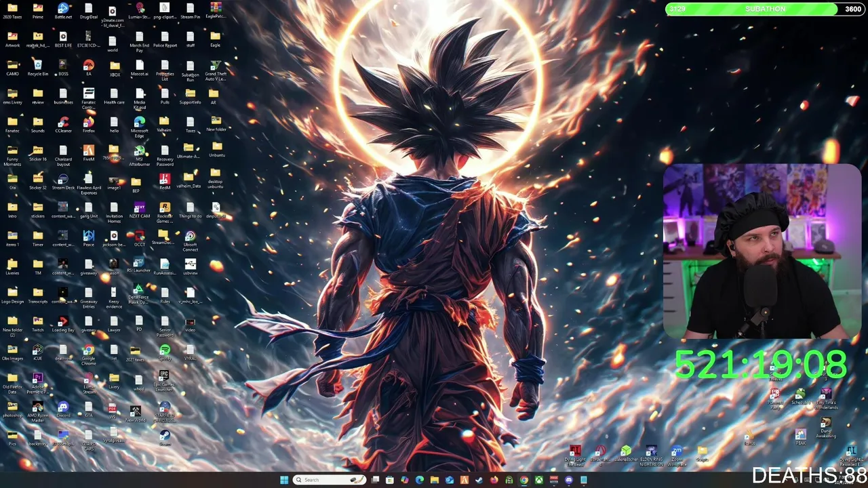This screenshot has height=488, width=868.
Task: Open the Police Report file
Action: pyautogui.click(x=165, y=39)
